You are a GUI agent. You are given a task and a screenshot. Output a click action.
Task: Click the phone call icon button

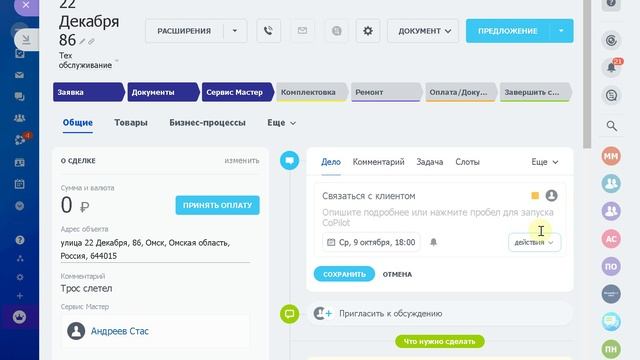[x=268, y=31]
